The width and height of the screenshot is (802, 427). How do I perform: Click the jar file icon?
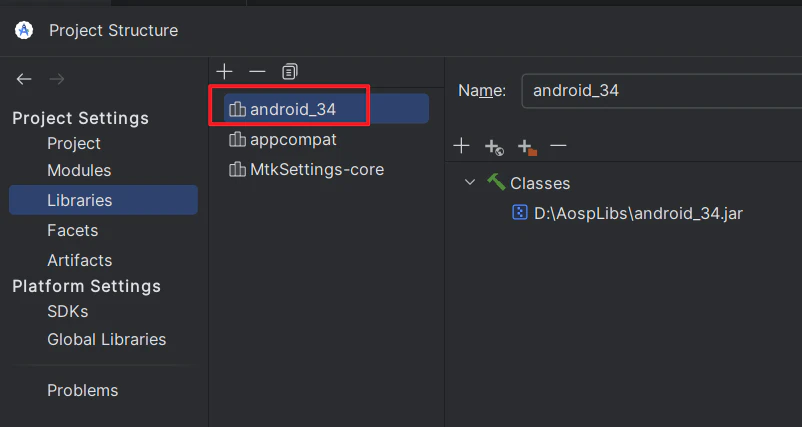520,212
